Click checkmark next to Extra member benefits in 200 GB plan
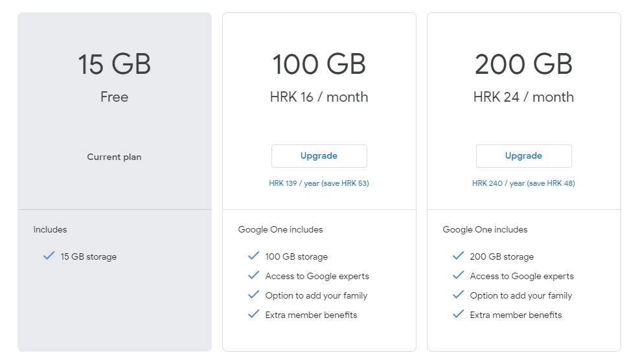 (x=459, y=314)
